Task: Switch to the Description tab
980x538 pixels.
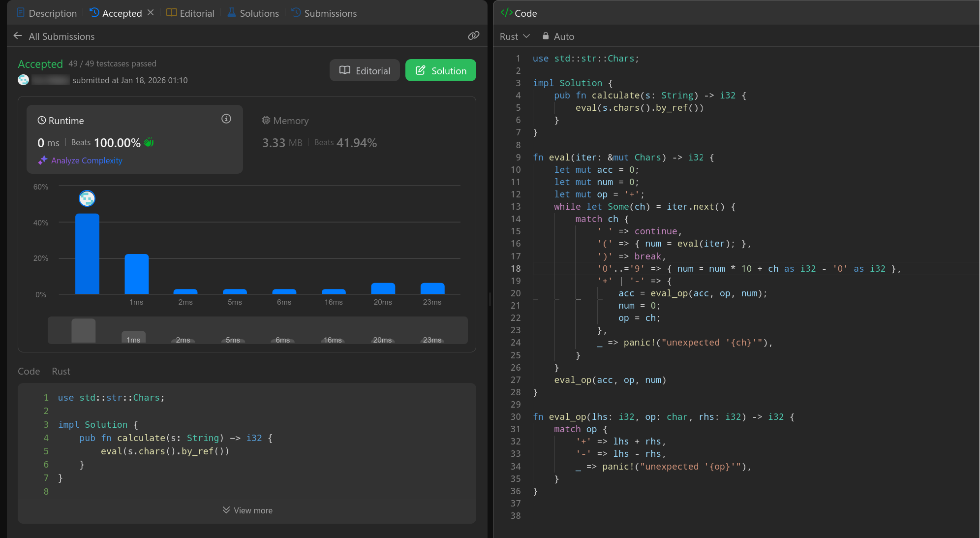Action: point(47,13)
